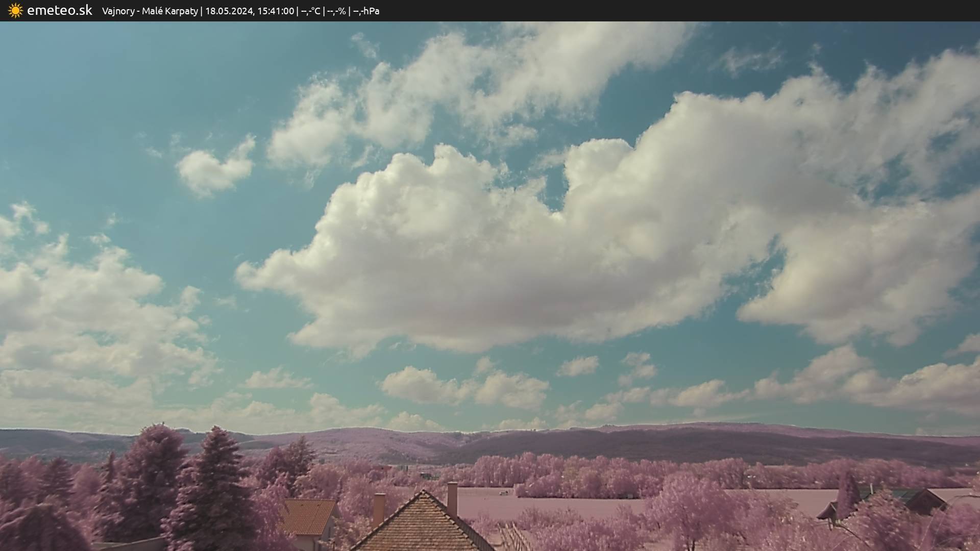Viewport: 980px width, 551px height.
Task: Click the 15:41:00 timestamp in the header
Action: click(275, 11)
